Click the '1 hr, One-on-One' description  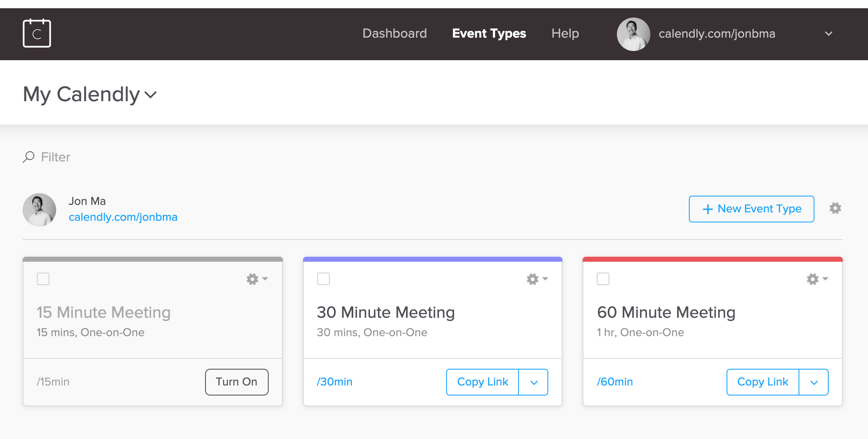640,332
